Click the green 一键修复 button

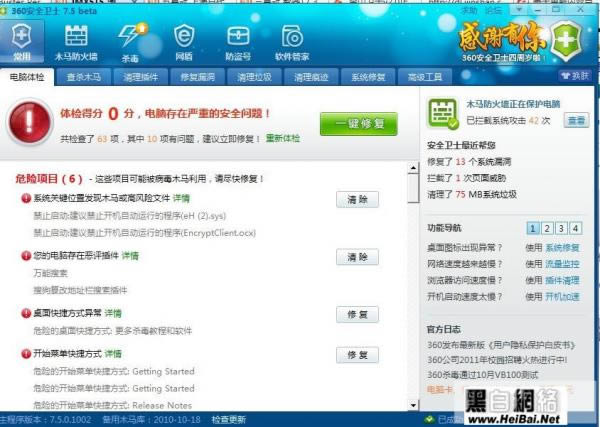pos(359,124)
